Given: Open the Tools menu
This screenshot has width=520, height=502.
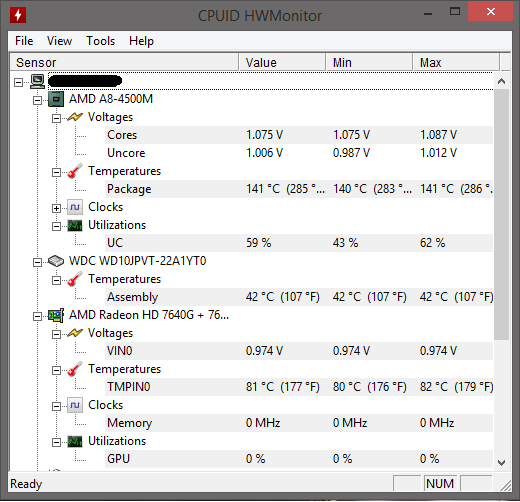Looking at the screenshot, I should 100,41.
